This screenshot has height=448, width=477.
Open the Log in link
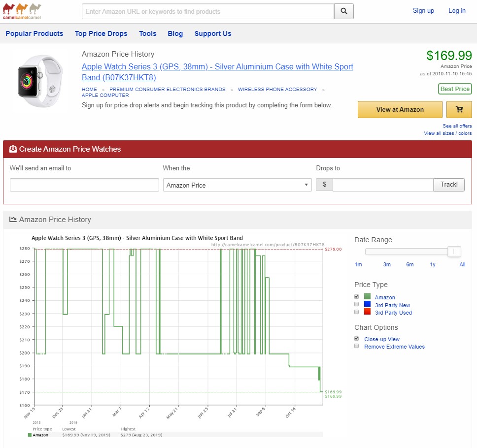click(x=457, y=11)
